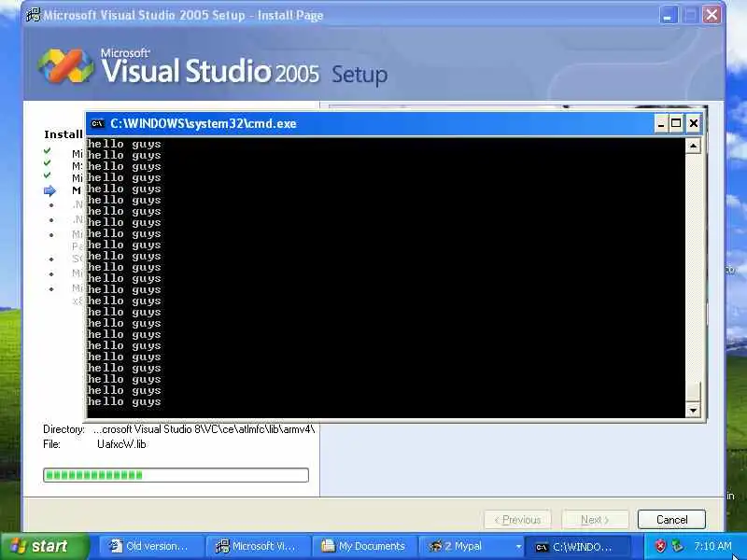This screenshot has width=747, height=560.
Task: Click the Visual Studio logo icon
Action: coord(65,65)
